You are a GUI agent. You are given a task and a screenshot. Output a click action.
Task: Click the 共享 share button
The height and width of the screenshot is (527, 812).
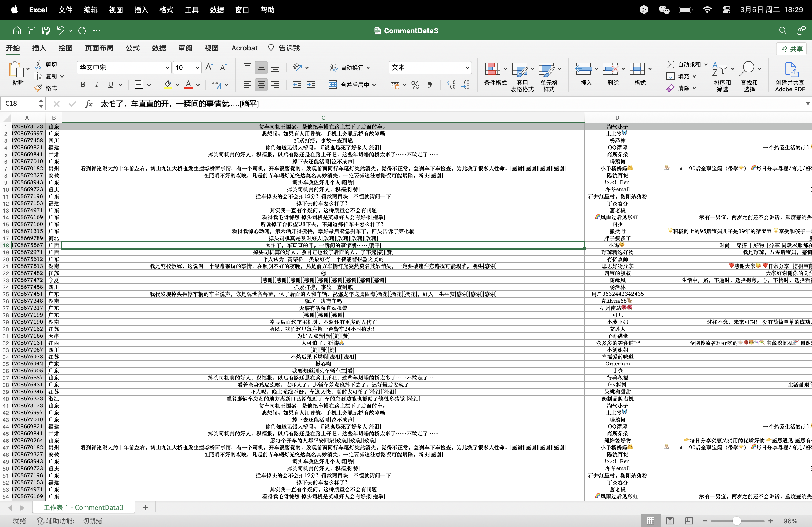(x=792, y=49)
